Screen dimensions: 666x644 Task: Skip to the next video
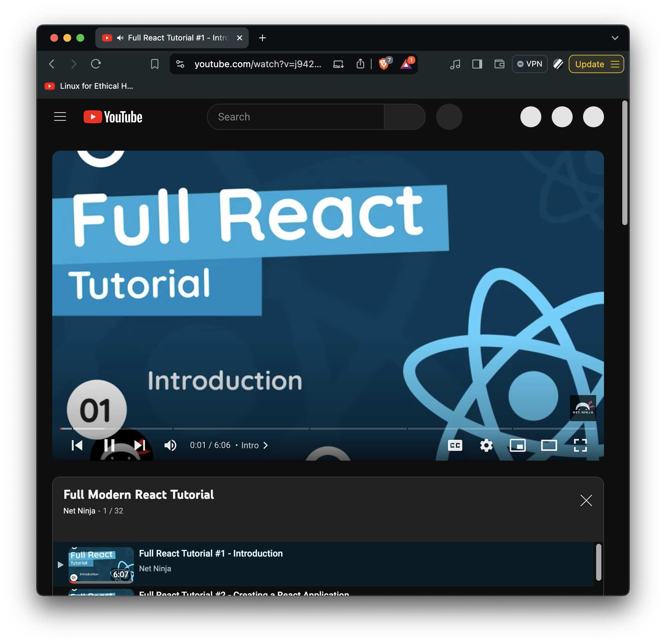[140, 445]
